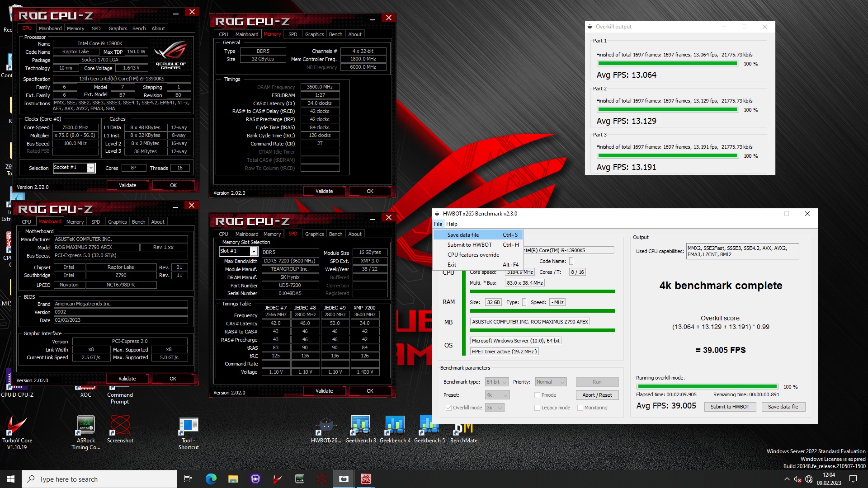Open the Preset 4k dropdown
This screenshot has height=488, width=868.
point(497,395)
